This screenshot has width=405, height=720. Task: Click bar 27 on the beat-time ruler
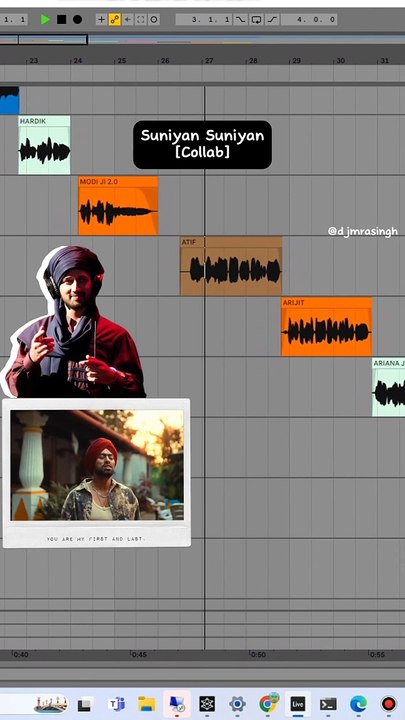click(x=209, y=61)
